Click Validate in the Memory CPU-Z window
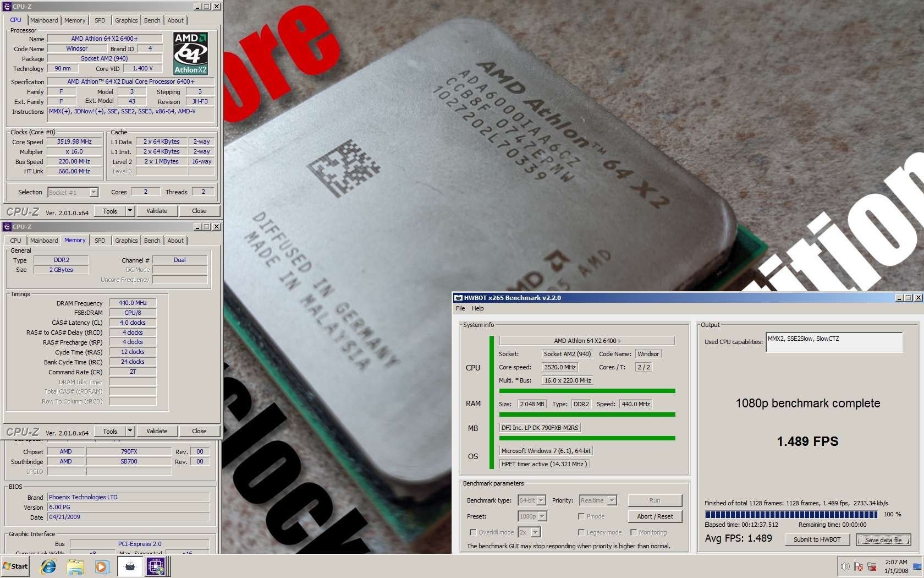Viewport: 924px width, 578px height. [157, 431]
